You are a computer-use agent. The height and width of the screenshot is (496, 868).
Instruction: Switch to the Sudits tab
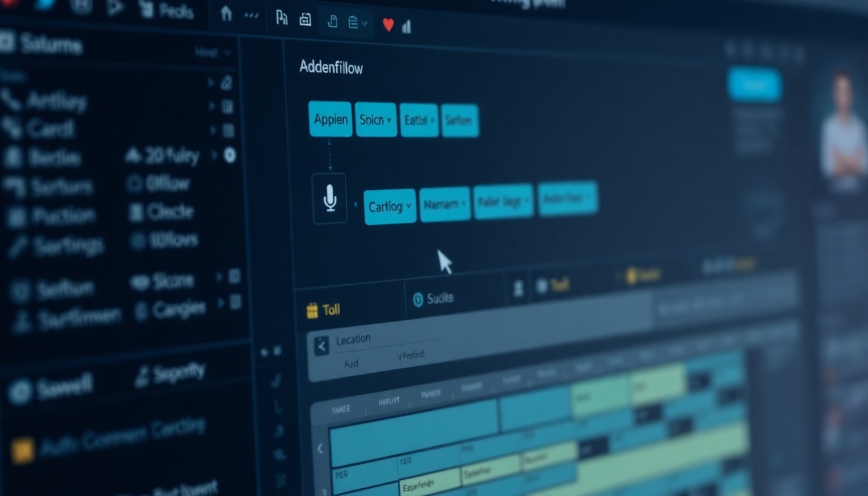point(433,298)
